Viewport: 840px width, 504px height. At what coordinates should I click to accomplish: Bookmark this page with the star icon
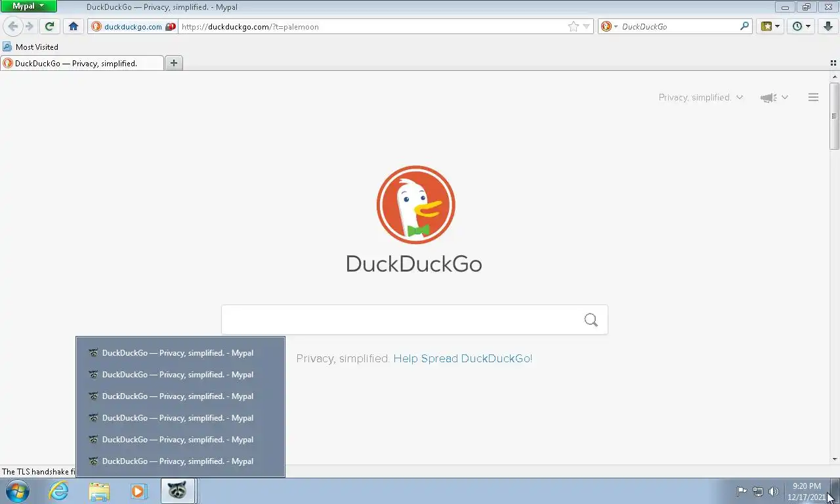pos(574,27)
